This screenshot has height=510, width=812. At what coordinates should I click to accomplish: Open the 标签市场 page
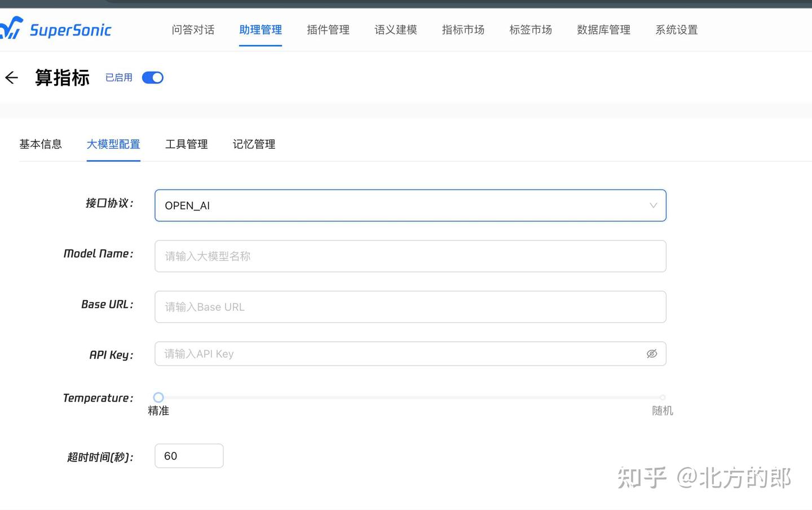[530, 30]
